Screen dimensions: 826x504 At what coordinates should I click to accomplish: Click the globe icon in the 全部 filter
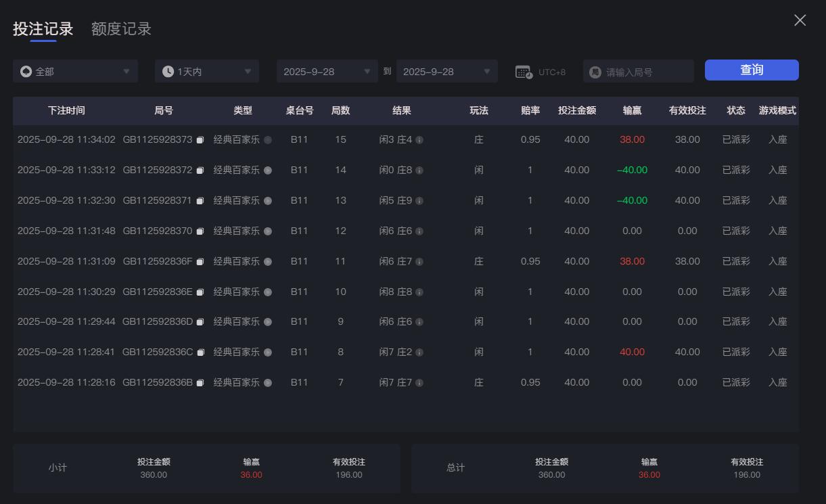click(x=25, y=70)
